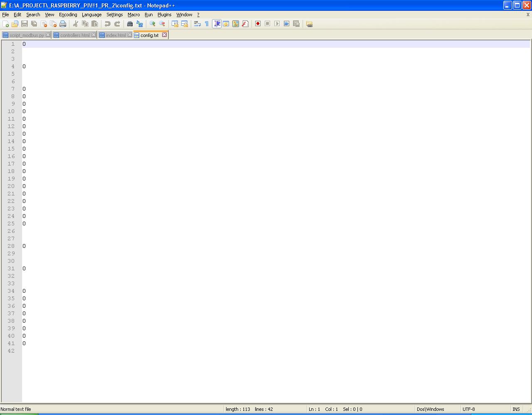Click the Stop Recording macro button

click(x=268, y=24)
